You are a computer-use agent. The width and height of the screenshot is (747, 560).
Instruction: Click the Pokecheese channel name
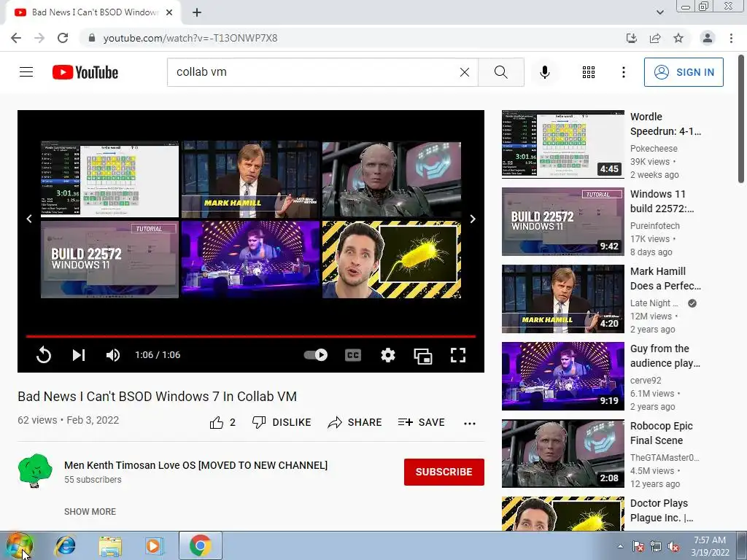pyautogui.click(x=654, y=149)
